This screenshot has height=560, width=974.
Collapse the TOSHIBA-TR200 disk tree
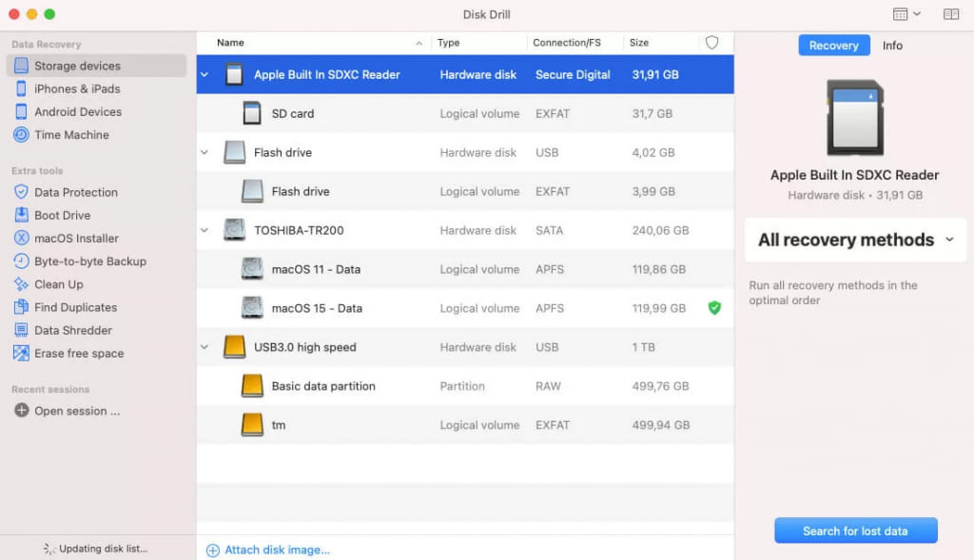(x=205, y=230)
